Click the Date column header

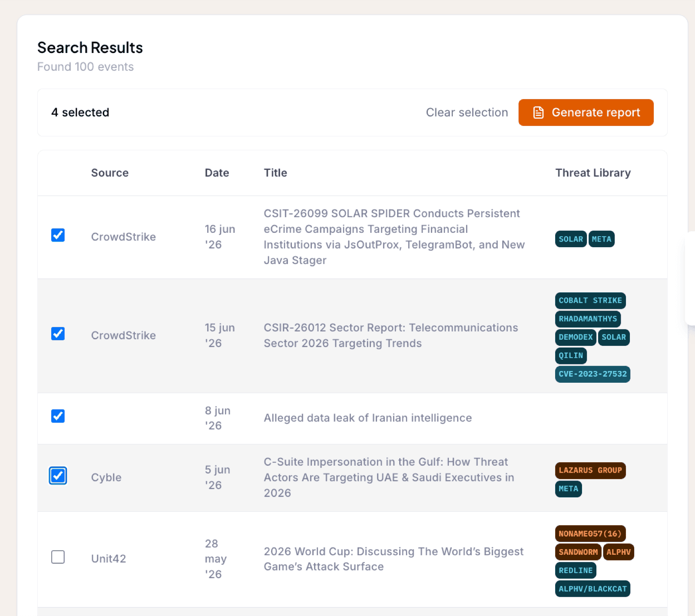(217, 173)
